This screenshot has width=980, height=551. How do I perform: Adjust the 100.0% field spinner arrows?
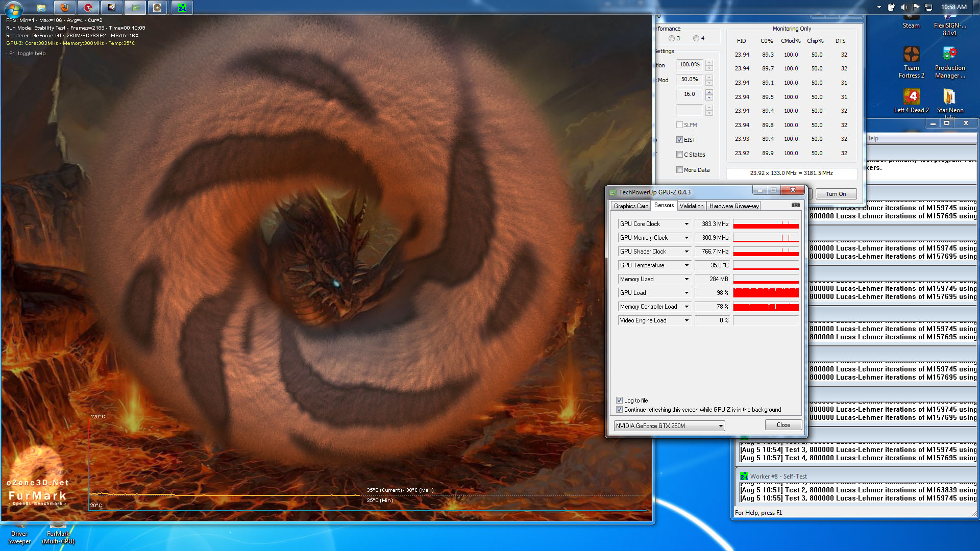tap(709, 65)
